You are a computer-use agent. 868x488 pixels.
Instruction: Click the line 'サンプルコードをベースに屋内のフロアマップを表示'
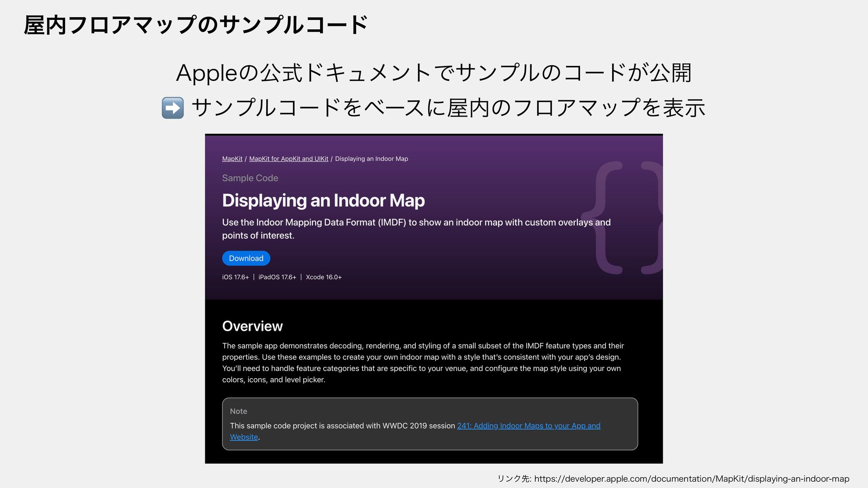tap(448, 108)
